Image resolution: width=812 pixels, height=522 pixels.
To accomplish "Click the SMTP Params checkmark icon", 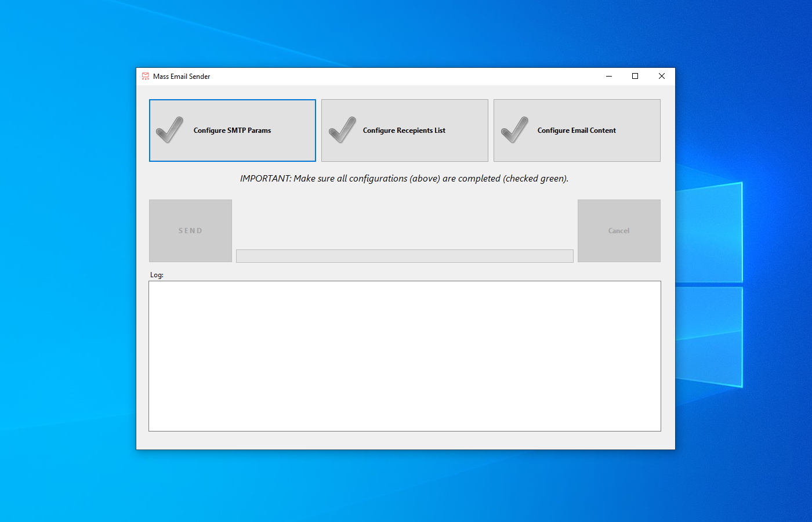I will [169, 130].
